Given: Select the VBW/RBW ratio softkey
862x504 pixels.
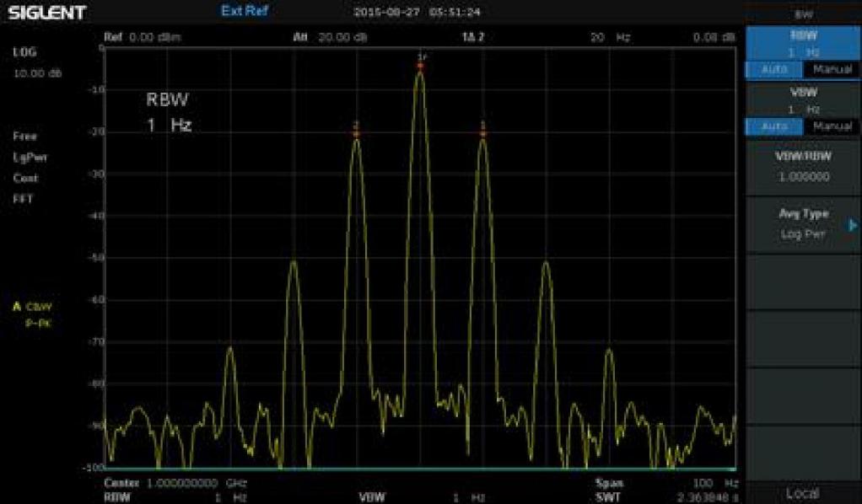Looking at the screenshot, I should point(803,167).
